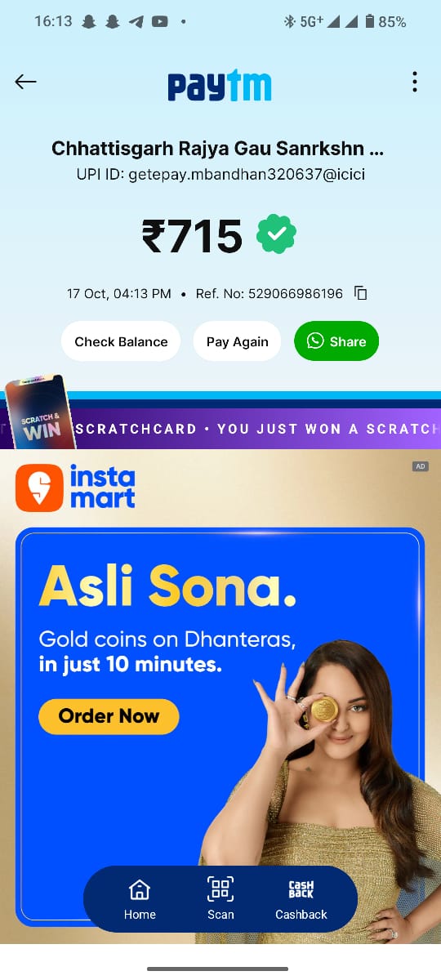
Task: Tap the green verified checkmark badge
Action: [x=276, y=235]
